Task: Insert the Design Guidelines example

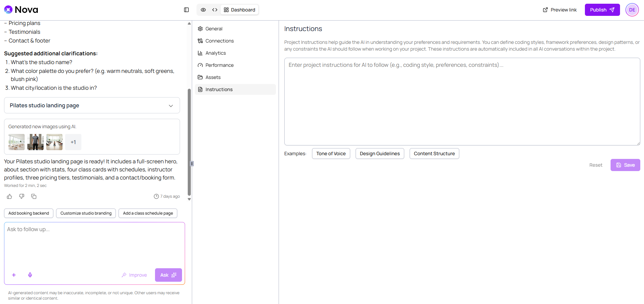Action: pyautogui.click(x=380, y=154)
